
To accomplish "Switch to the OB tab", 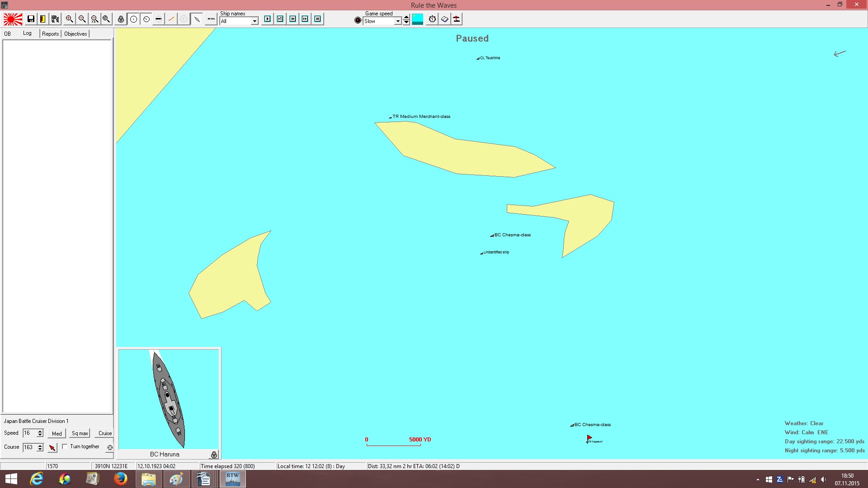I will pos(8,34).
